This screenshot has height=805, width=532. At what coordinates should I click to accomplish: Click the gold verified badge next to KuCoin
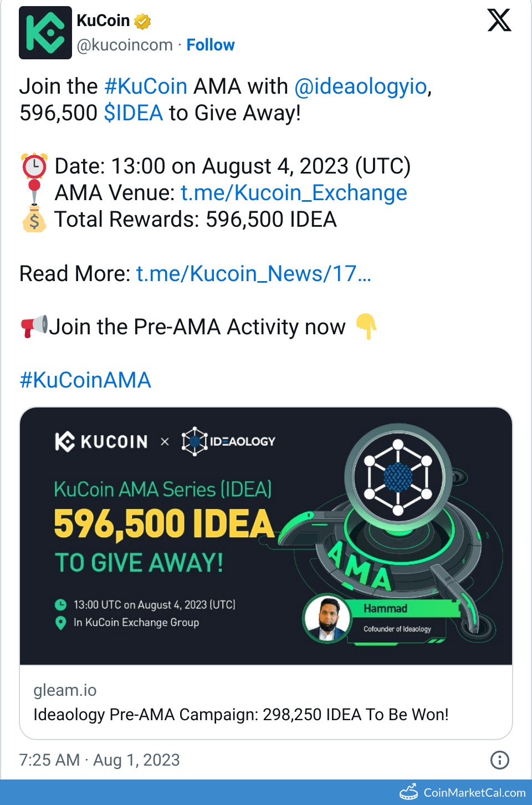142,21
